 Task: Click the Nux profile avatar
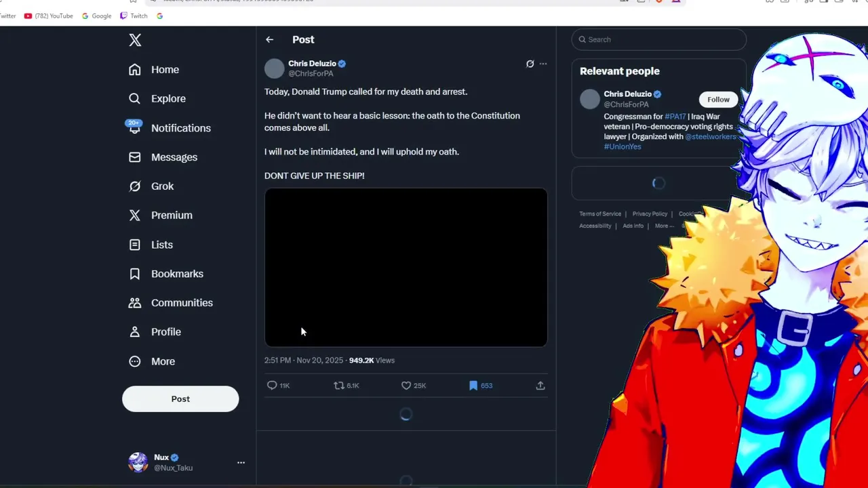click(138, 462)
